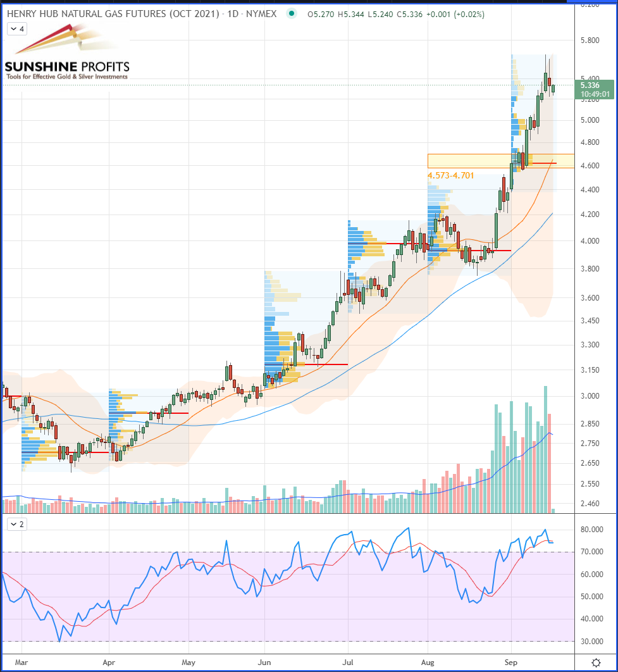618x672 pixels.
Task: Select the current price label 5.336
Action: 590,85
